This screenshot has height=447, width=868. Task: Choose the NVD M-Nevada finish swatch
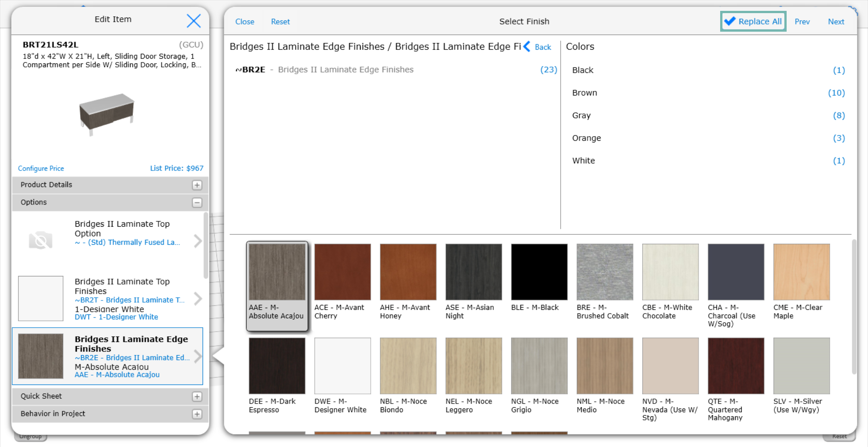[x=670, y=366]
